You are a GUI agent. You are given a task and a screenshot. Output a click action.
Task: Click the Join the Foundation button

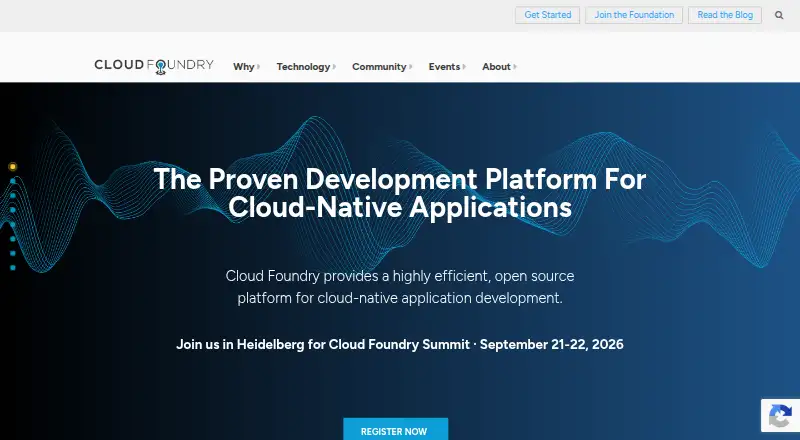tap(634, 15)
